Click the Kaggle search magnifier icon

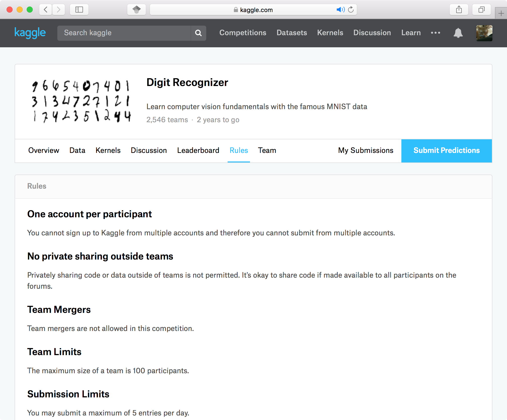[x=198, y=33]
